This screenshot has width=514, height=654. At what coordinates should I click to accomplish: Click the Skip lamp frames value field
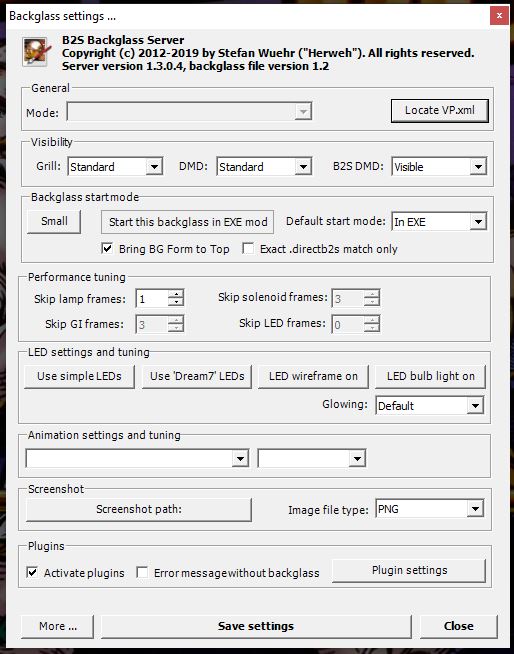pos(152,299)
